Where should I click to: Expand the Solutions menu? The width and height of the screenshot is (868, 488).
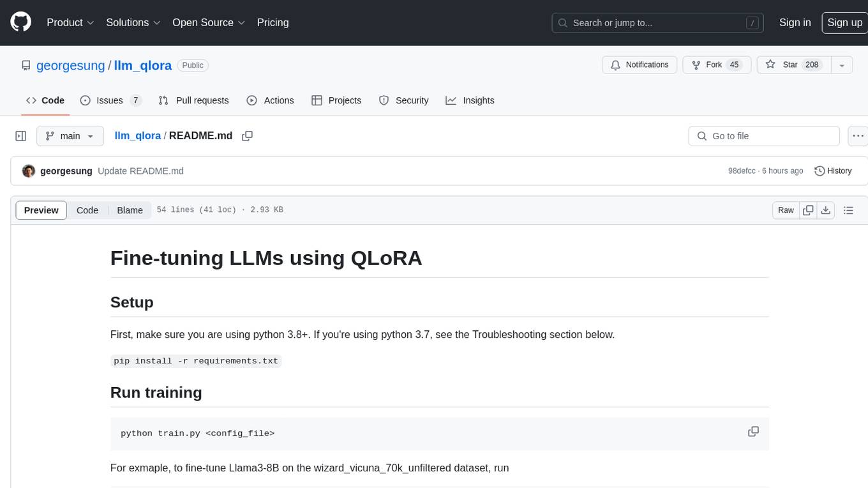pyautogui.click(x=133, y=22)
